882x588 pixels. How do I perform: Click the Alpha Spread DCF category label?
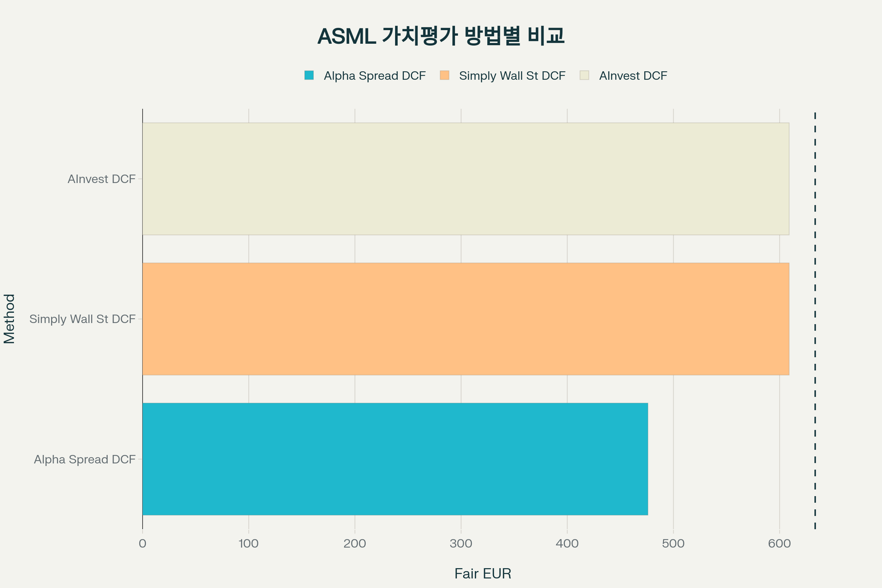(x=85, y=458)
